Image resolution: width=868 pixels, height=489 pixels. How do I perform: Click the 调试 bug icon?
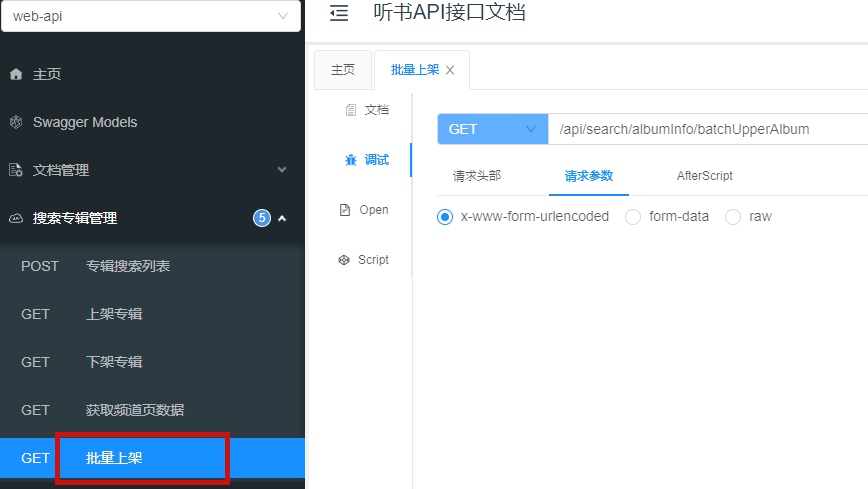[x=350, y=160]
